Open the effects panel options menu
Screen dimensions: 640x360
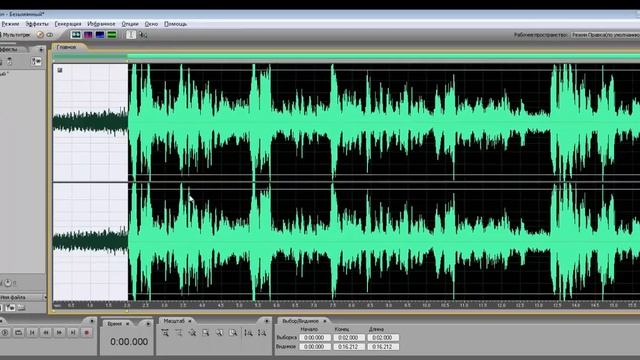tap(41, 49)
